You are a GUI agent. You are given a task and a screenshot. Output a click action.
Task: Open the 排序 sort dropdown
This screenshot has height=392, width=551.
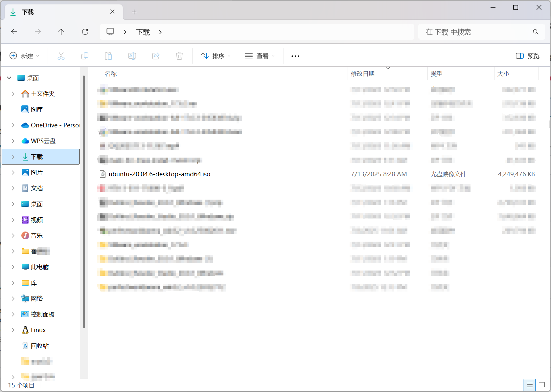click(x=216, y=56)
